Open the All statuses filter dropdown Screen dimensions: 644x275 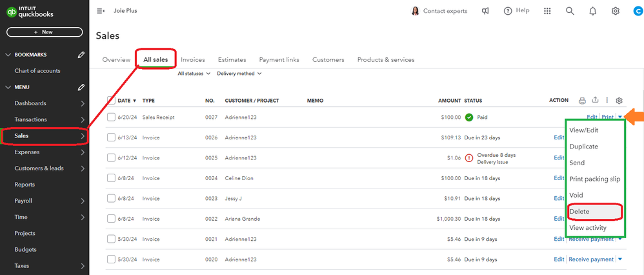point(194,74)
